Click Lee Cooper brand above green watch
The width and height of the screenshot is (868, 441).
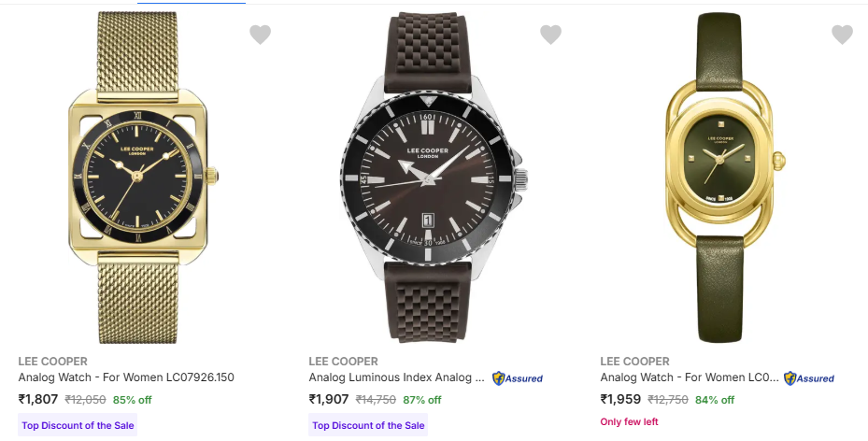tap(635, 362)
